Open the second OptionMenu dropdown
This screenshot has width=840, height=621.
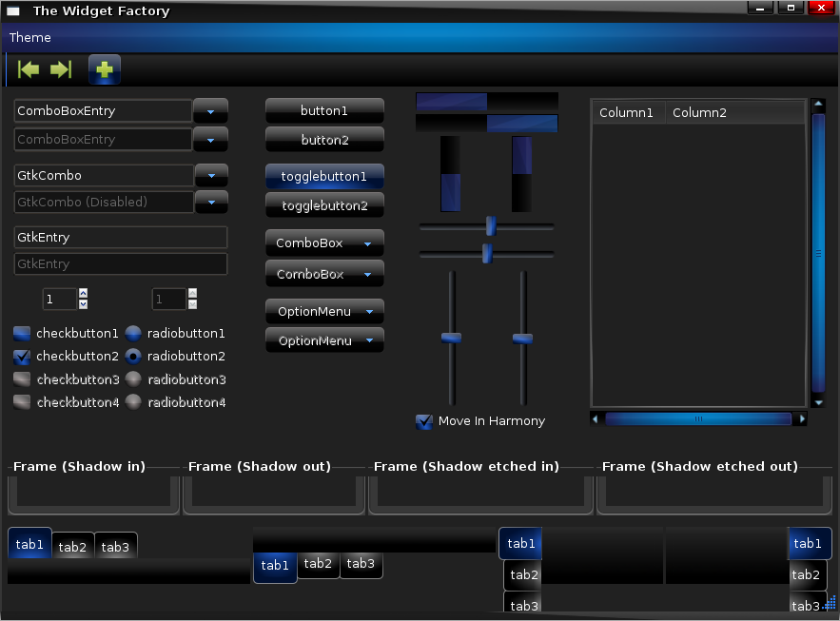[x=324, y=340]
